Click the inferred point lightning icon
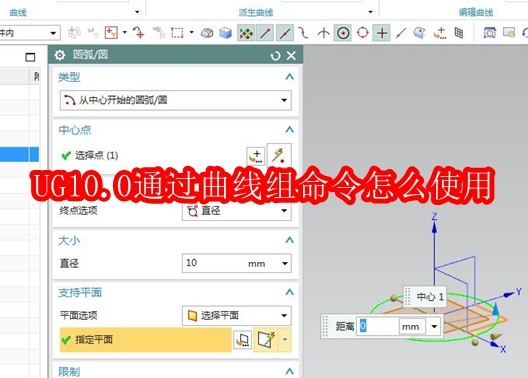The image size is (528, 378). [x=279, y=155]
